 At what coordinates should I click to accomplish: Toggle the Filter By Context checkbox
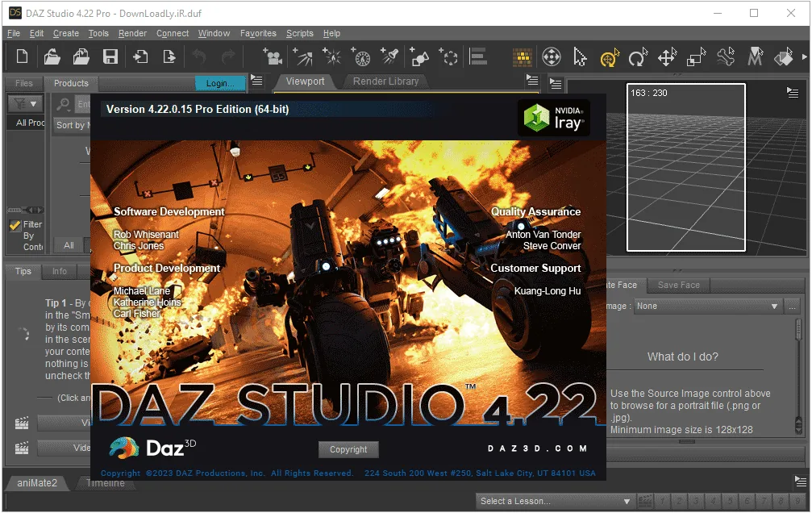(x=15, y=225)
